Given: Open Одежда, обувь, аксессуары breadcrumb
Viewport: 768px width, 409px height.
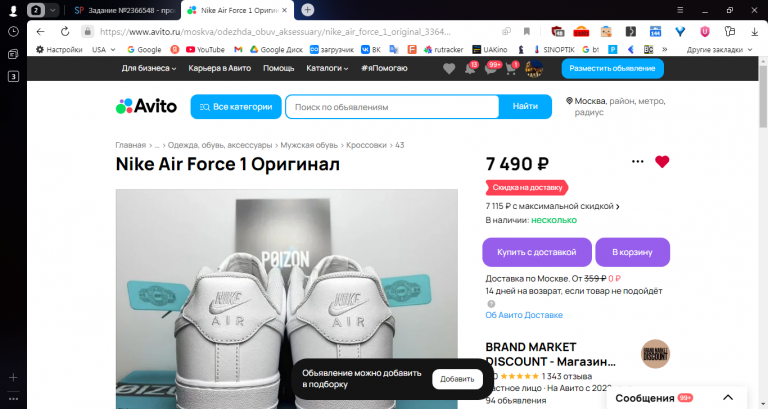Looking at the screenshot, I should (x=220, y=145).
